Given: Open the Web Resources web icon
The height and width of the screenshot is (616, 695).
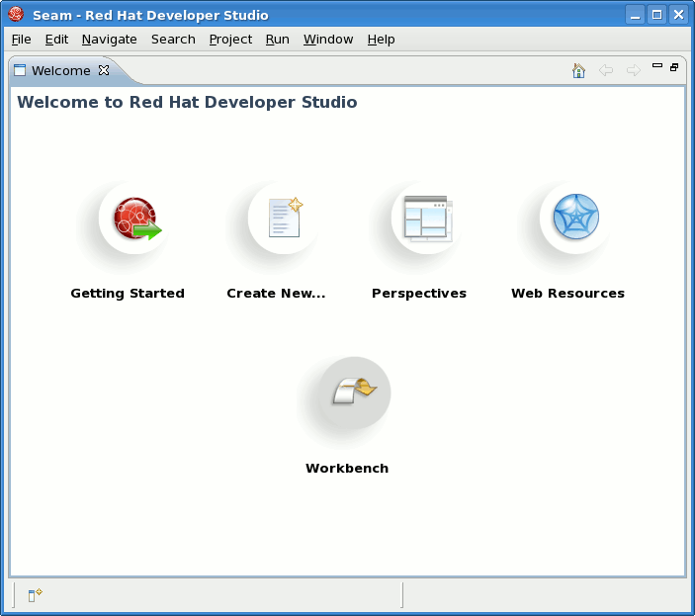Looking at the screenshot, I should 575,217.
